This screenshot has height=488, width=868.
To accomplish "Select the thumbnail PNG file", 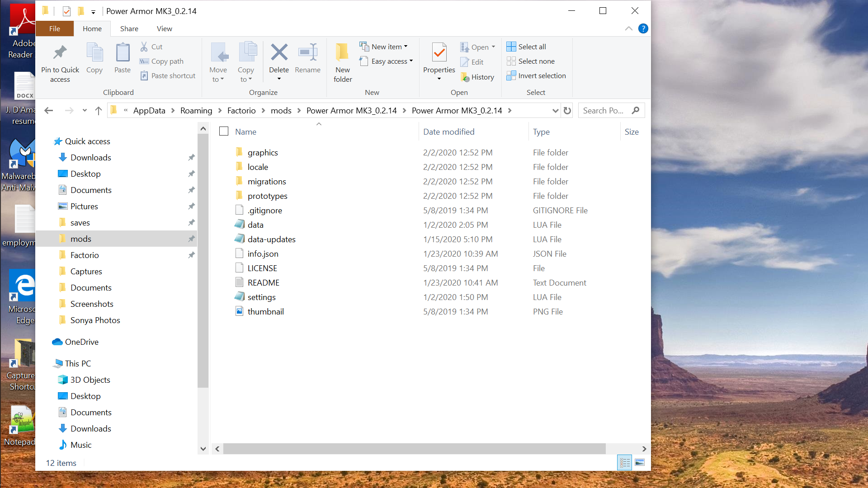I will click(x=265, y=311).
